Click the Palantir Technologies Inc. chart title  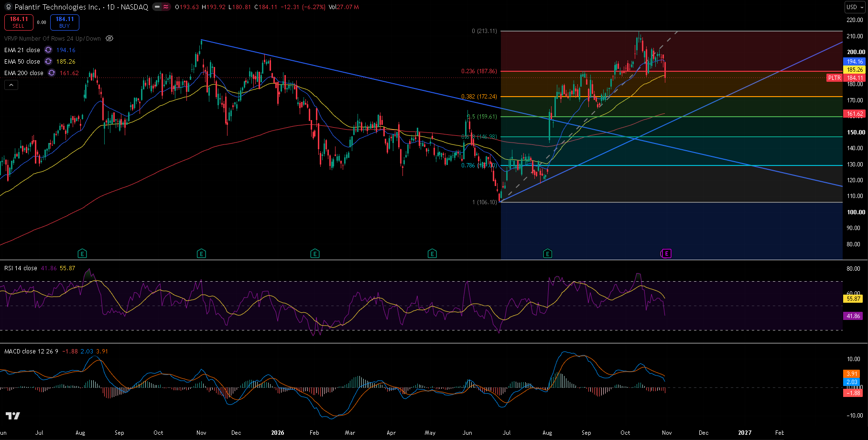coord(57,7)
